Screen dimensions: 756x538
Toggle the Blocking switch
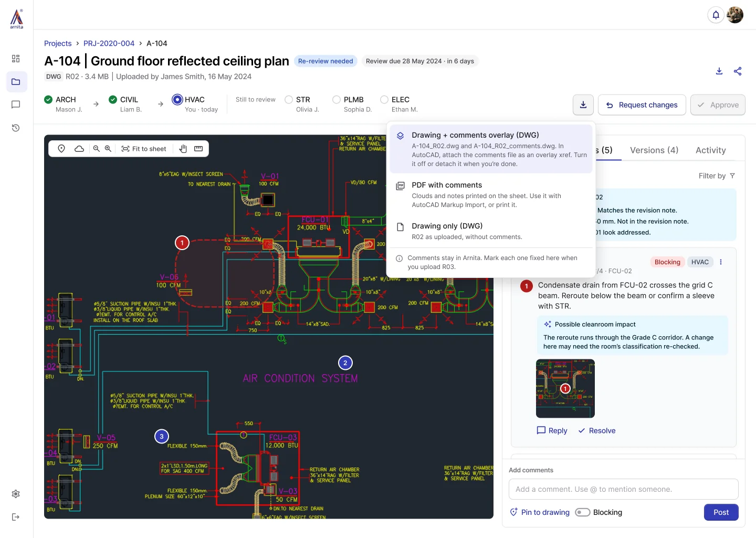coord(583,512)
